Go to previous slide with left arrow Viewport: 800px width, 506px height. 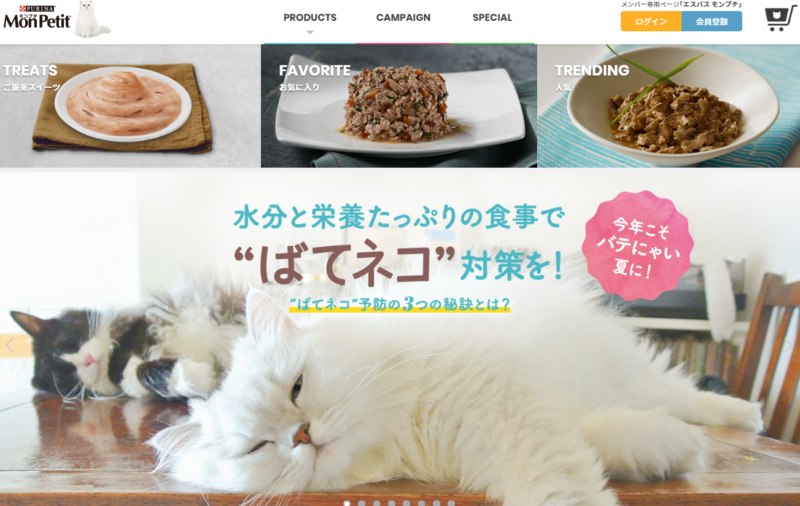click(x=10, y=345)
